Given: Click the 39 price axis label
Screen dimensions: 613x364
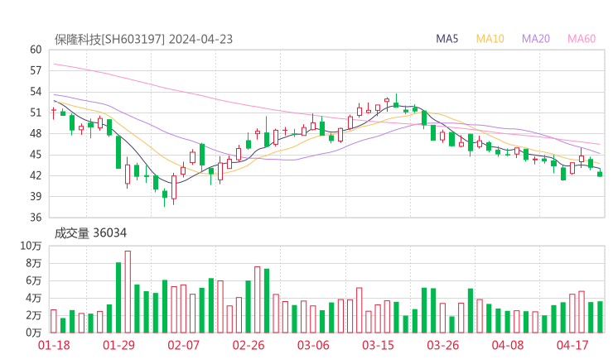Looking at the screenshot, I should click(36, 196).
